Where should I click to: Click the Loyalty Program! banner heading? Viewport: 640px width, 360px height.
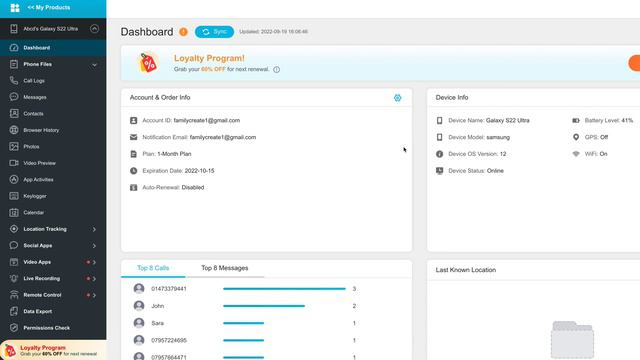tap(209, 58)
